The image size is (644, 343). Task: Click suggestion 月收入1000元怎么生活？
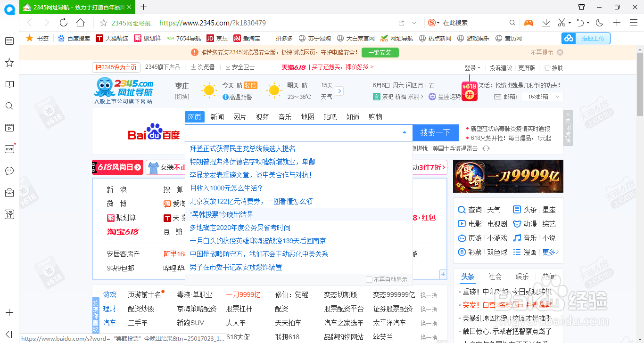[x=226, y=188]
